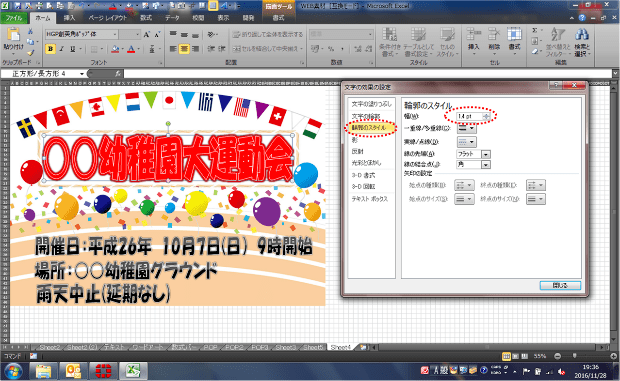This screenshot has width=620, height=381.
Task: Open Windows Explorer folder in taskbar
Action: [44, 371]
